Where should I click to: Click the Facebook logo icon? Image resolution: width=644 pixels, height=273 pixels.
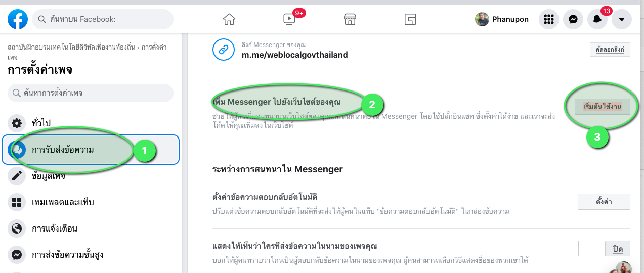point(18,19)
